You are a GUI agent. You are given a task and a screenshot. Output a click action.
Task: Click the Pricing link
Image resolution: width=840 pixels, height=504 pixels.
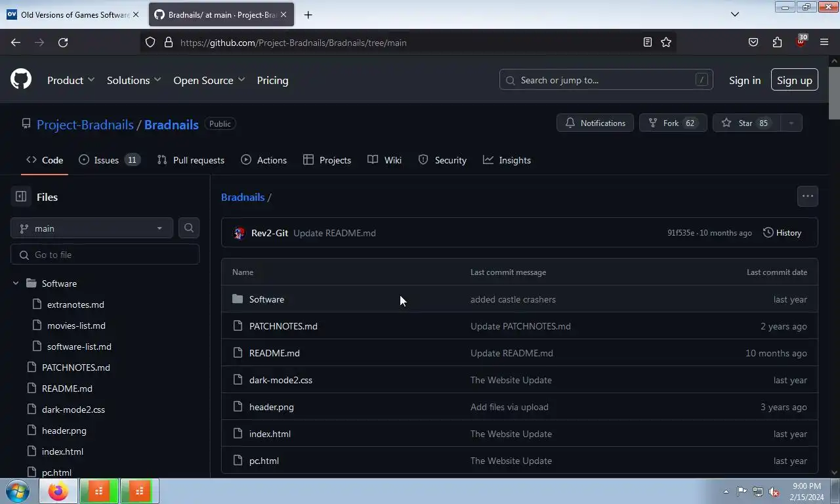(272, 80)
